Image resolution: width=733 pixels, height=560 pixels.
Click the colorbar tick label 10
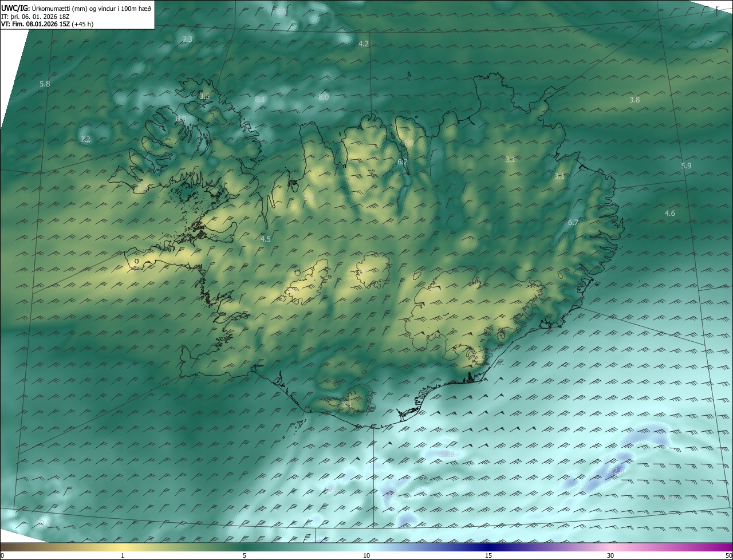point(366,555)
